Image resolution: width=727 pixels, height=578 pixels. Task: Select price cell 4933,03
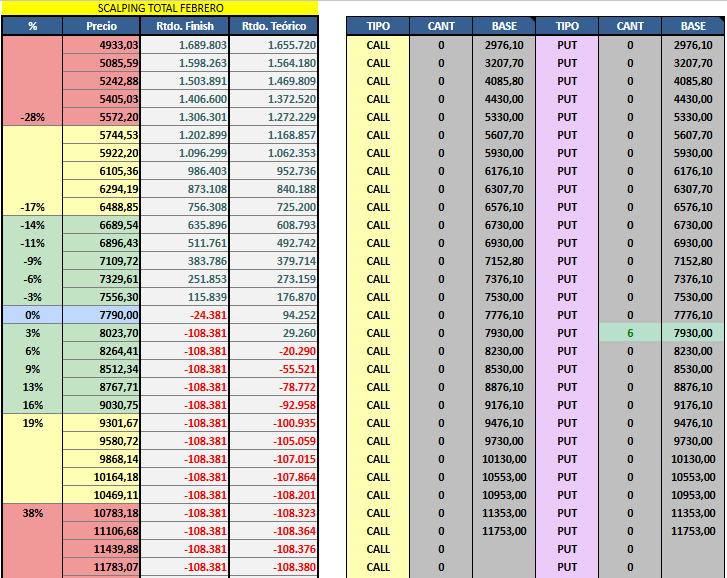click(x=101, y=45)
